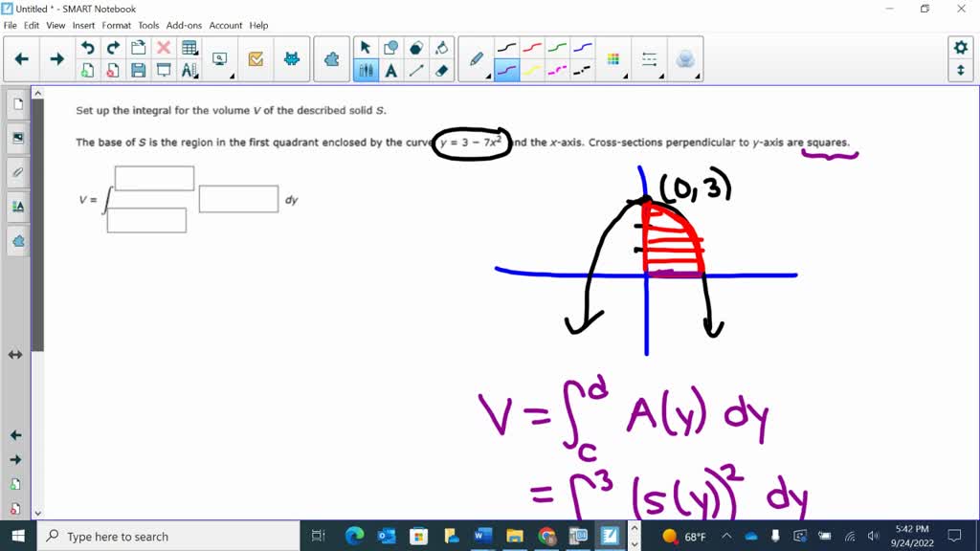
Task: Open the Add-ons menu
Action: (183, 26)
